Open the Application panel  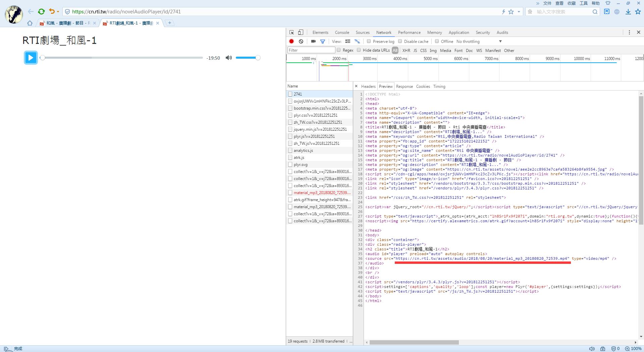pyautogui.click(x=459, y=33)
